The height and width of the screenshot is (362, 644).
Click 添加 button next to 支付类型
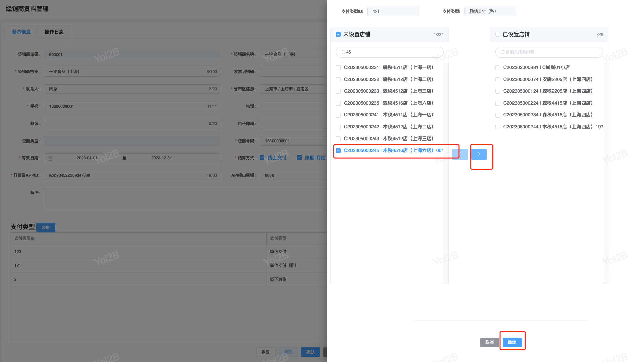click(x=46, y=228)
